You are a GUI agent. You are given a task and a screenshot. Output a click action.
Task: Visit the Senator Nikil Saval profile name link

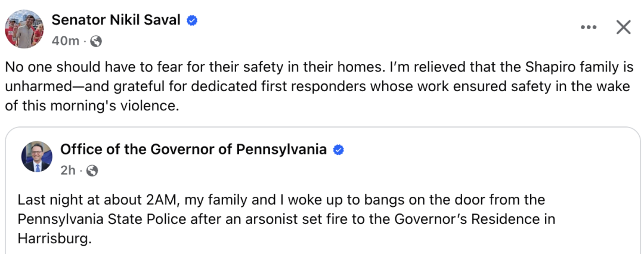click(x=116, y=20)
